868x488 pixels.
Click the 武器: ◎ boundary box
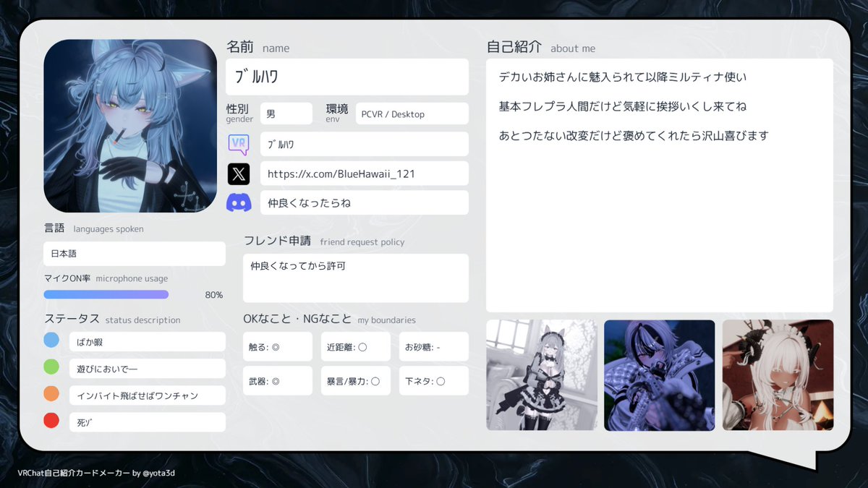point(278,380)
